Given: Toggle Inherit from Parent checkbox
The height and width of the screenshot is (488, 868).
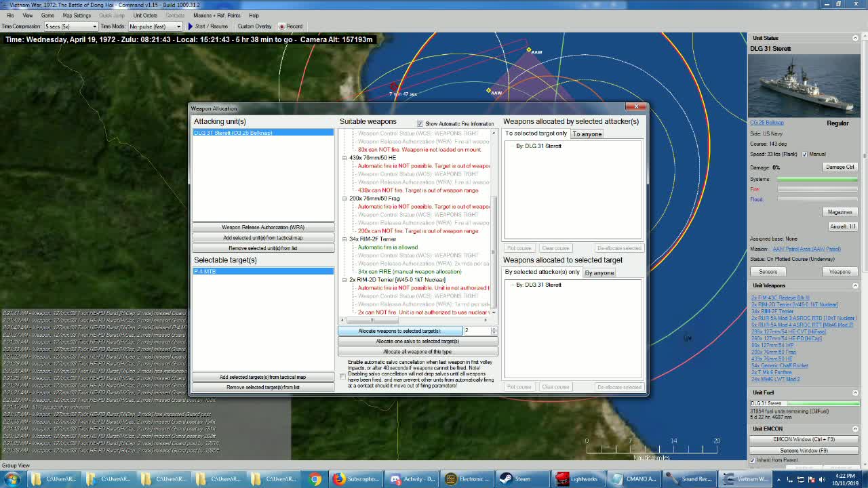Looking at the screenshot, I should tap(753, 460).
